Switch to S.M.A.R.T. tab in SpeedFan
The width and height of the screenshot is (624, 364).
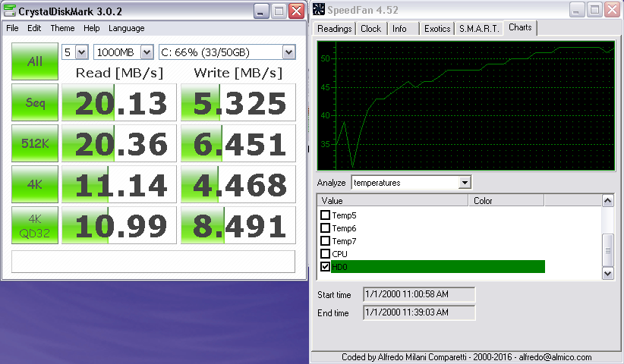point(479,29)
